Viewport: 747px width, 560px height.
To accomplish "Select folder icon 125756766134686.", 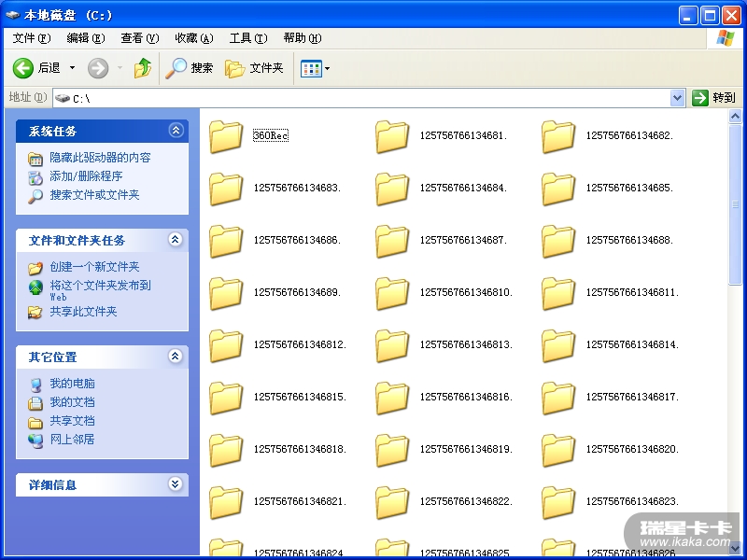I will click(x=226, y=241).
